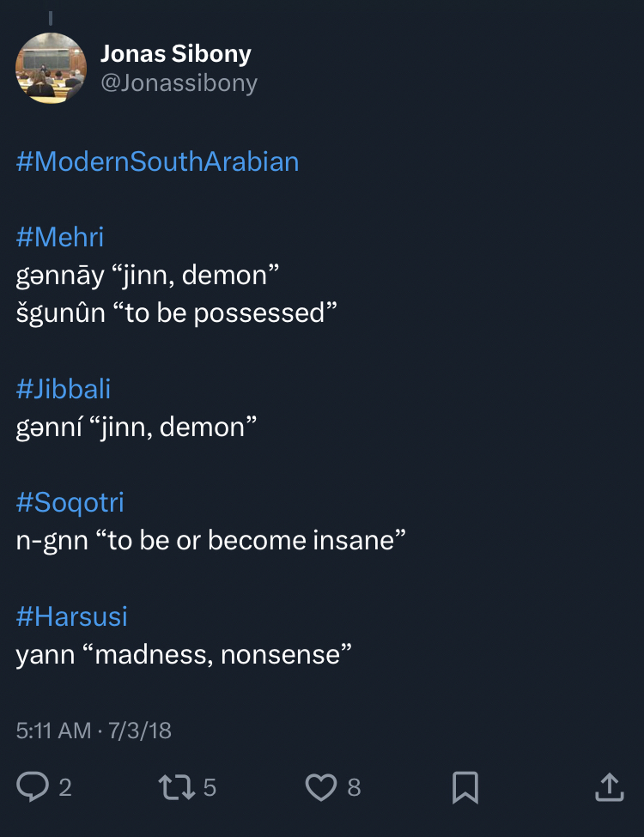Click the text "yann madness, nonsense"

click(184, 655)
